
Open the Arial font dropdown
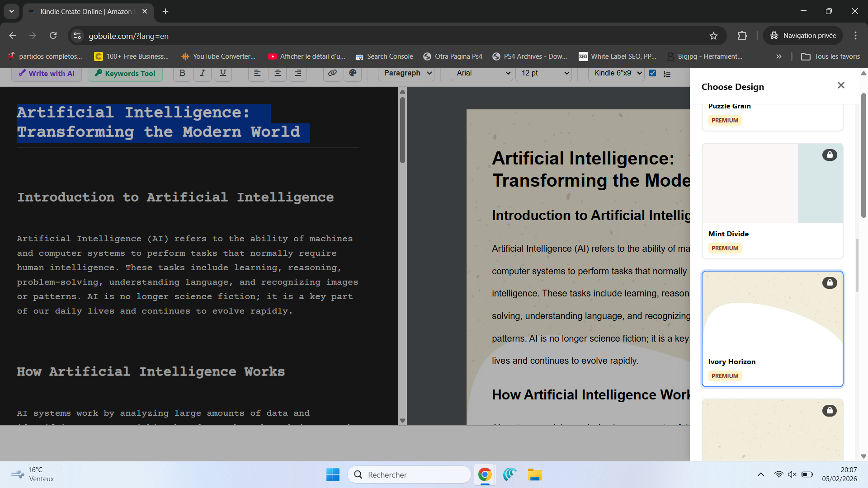tap(482, 73)
